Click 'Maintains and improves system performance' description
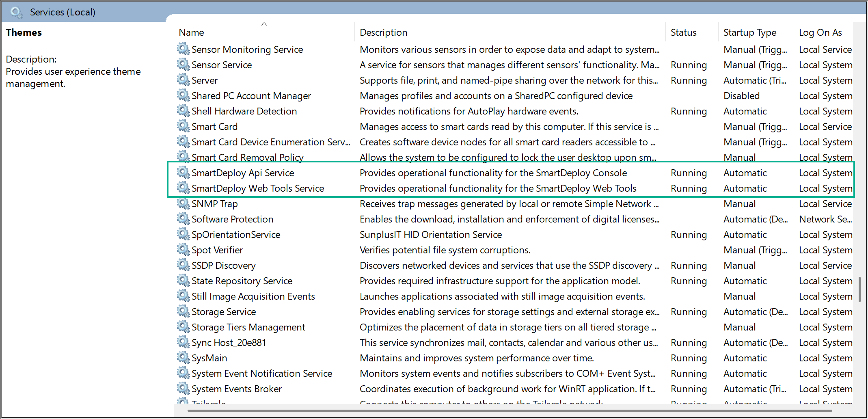868x419 pixels. [477, 358]
